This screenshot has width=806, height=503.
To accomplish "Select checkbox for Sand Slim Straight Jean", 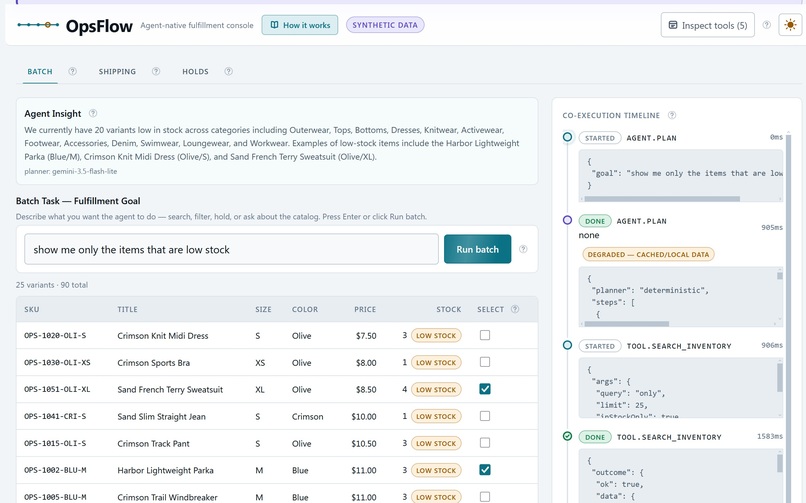I will click(x=485, y=416).
